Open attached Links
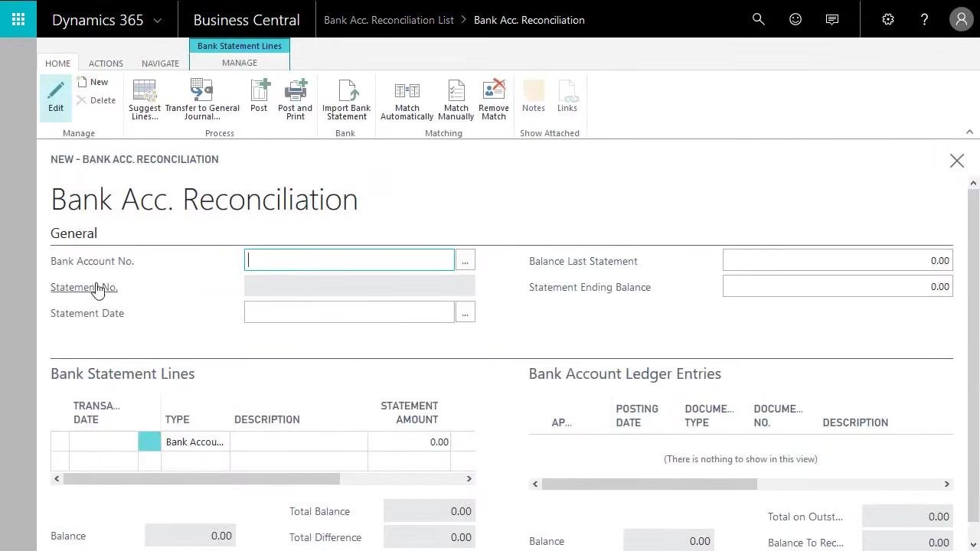Image resolution: width=980 pixels, height=551 pixels. 567,97
